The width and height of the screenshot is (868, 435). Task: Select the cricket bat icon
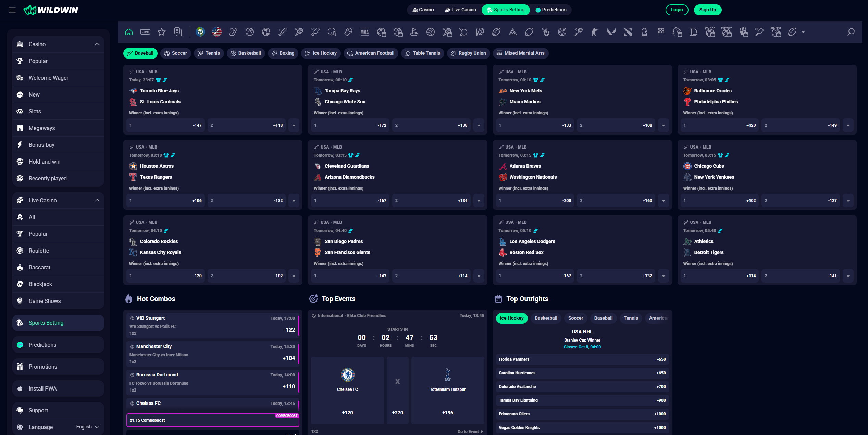[x=315, y=32]
